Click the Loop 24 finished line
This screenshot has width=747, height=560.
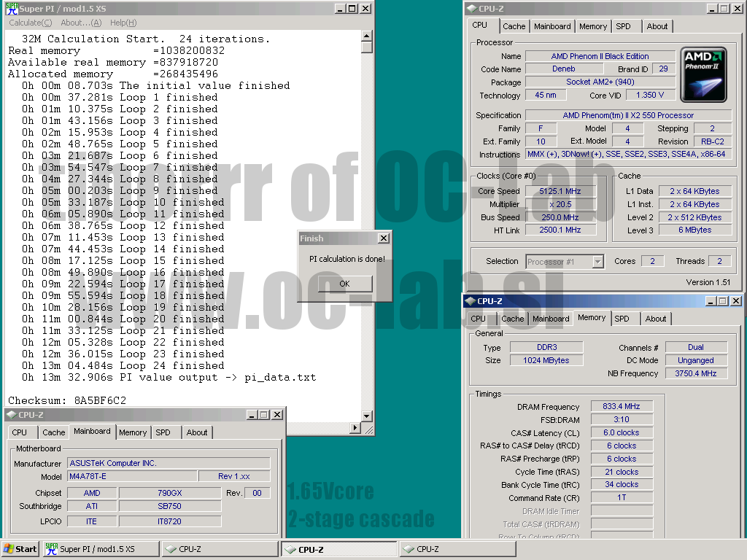point(123,366)
